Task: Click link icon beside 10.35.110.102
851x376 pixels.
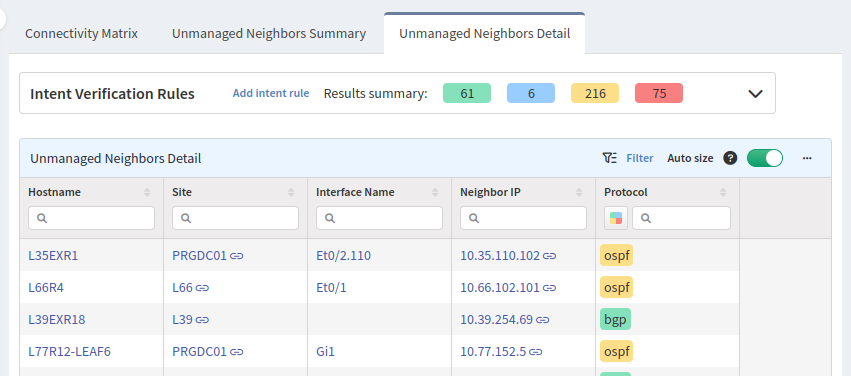Action: (549, 256)
